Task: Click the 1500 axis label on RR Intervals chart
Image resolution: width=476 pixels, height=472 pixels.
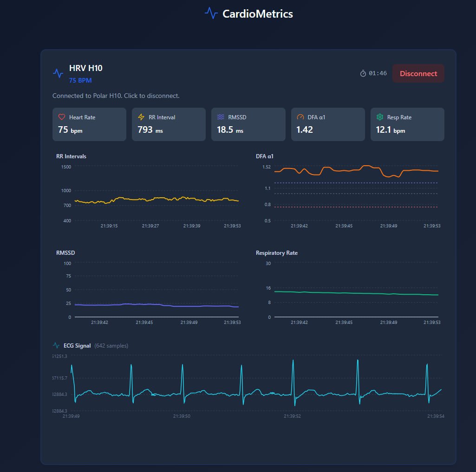Action: click(66, 167)
